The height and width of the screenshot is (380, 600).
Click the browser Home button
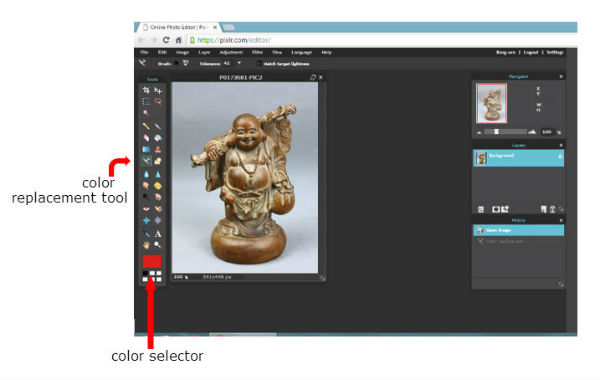coord(178,40)
